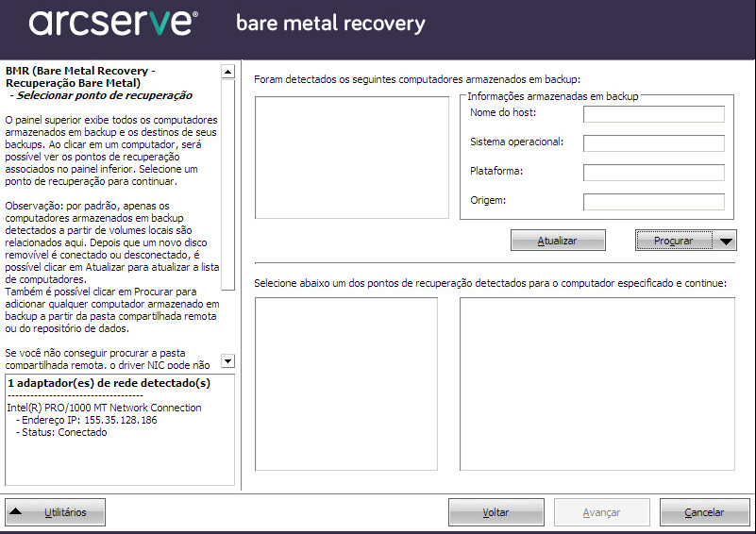756x534 pixels.
Task: Click the 'bare metal recovery' title text
Action: click(330, 24)
